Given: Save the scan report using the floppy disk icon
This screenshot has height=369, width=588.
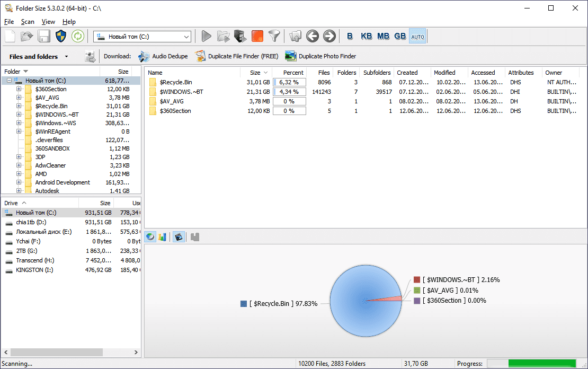Looking at the screenshot, I should pos(45,36).
